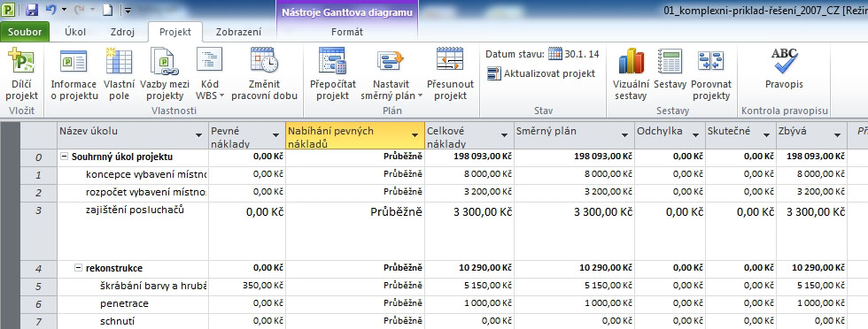Switch to the Zobrazení tab

pyautogui.click(x=238, y=32)
